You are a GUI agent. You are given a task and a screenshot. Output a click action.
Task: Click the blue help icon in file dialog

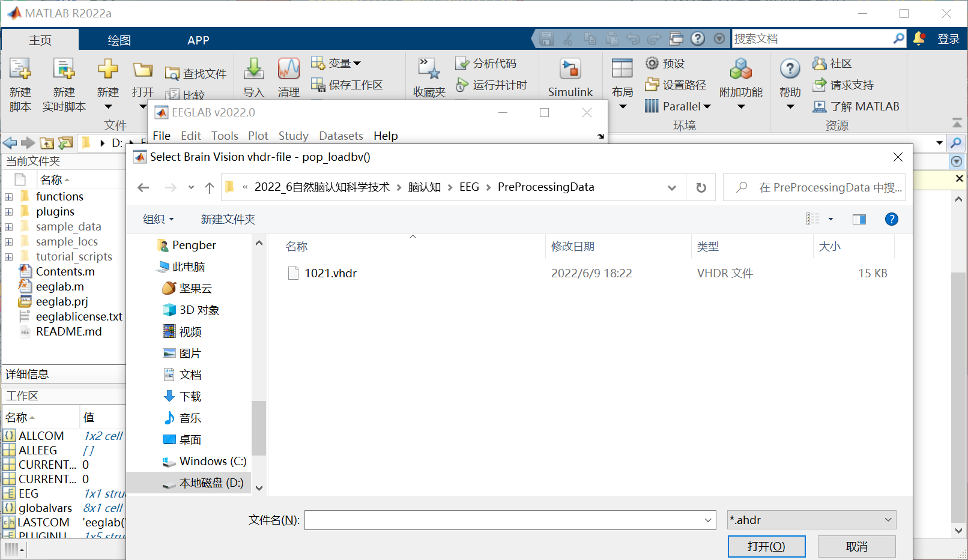click(x=892, y=219)
